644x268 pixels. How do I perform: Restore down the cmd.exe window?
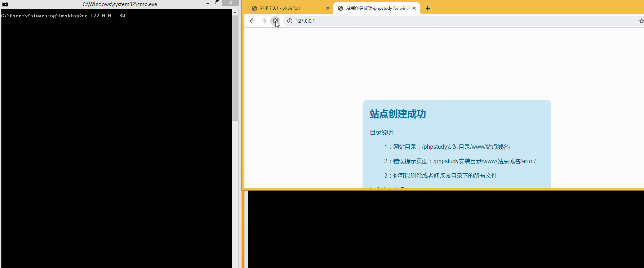pyautogui.click(x=217, y=3)
